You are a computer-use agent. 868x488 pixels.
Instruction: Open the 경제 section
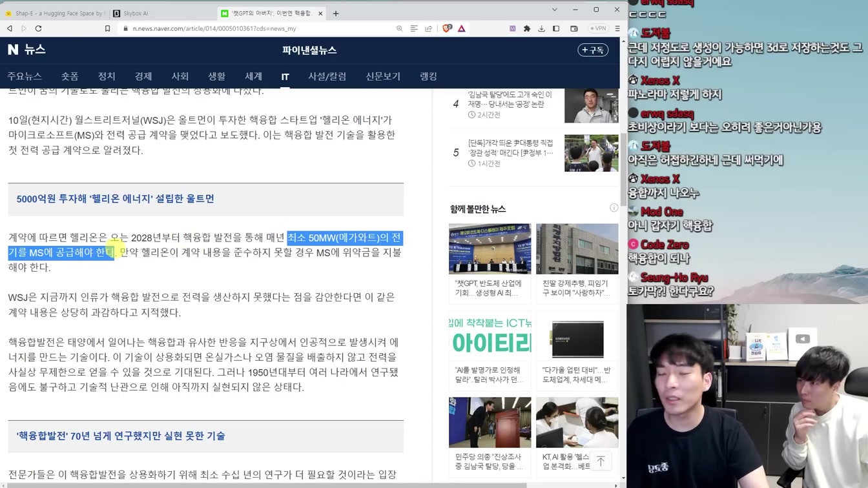coord(143,76)
